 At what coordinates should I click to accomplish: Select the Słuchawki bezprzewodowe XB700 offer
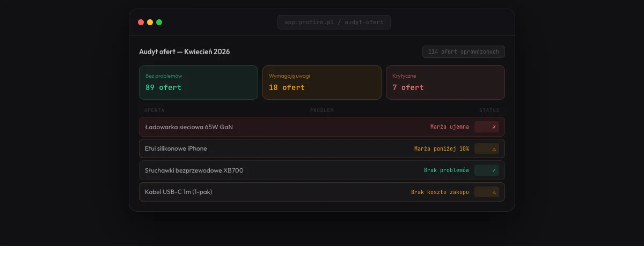(322, 170)
